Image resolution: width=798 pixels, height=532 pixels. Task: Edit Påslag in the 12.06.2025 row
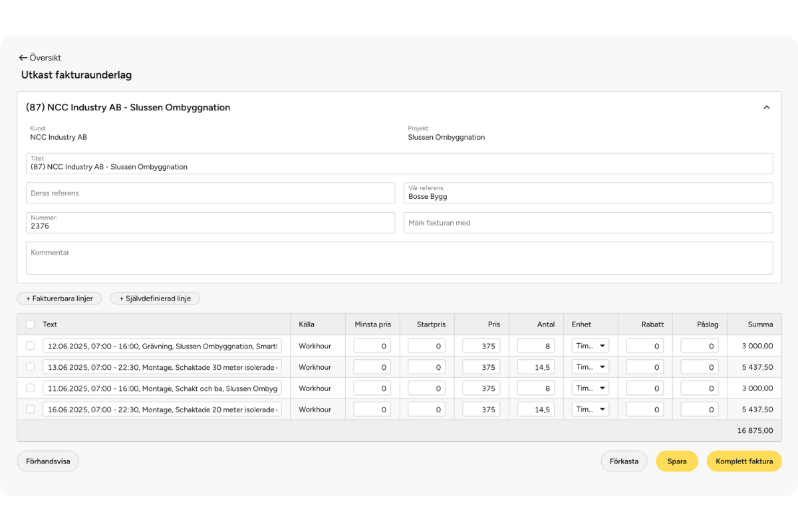tap(700, 346)
